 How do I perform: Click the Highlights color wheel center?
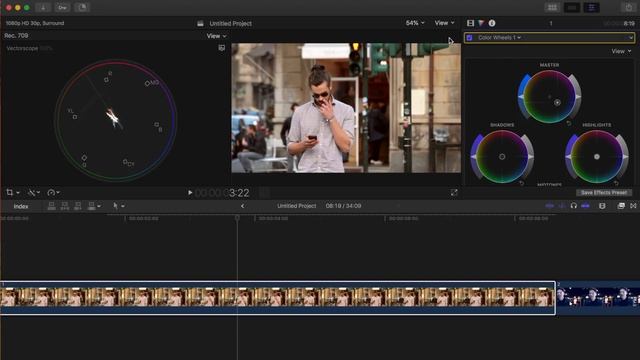click(597, 156)
